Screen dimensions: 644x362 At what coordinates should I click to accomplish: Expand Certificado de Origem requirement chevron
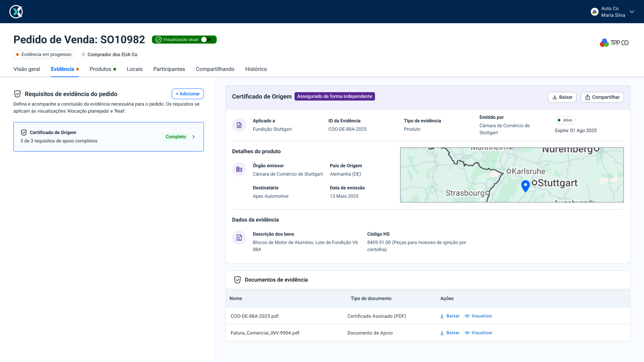(194, 137)
